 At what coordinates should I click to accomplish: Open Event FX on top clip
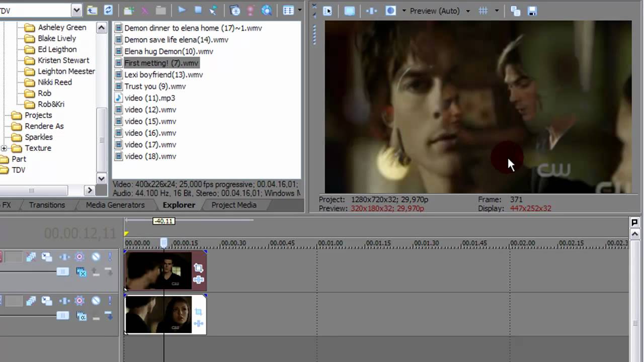tap(198, 280)
